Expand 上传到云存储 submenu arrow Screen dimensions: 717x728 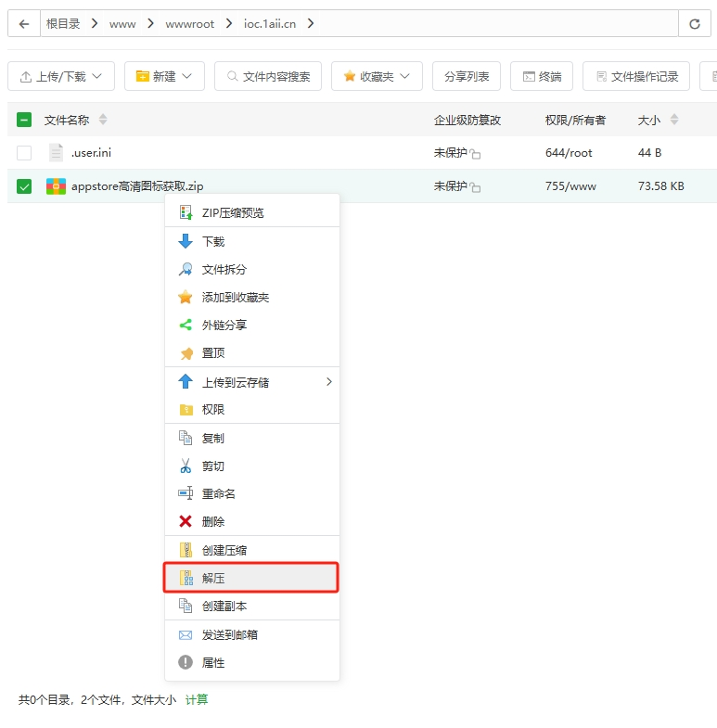(x=329, y=382)
